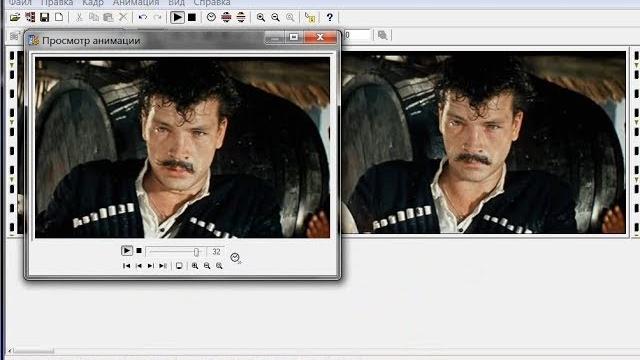640x360 pixels.
Task: Minimize the Просмотр анимации window
Action: 275,38
